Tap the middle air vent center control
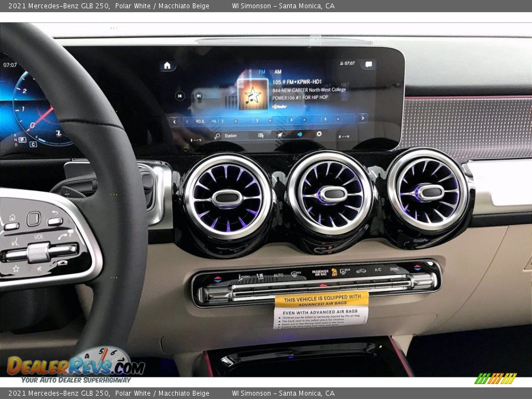 point(334,195)
